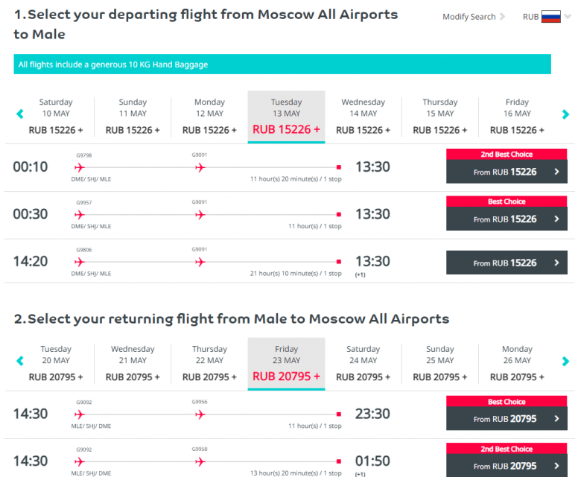Select the return flight arriving at 01:50
Image resolution: width=583 pixels, height=487 pixels.
(507, 466)
